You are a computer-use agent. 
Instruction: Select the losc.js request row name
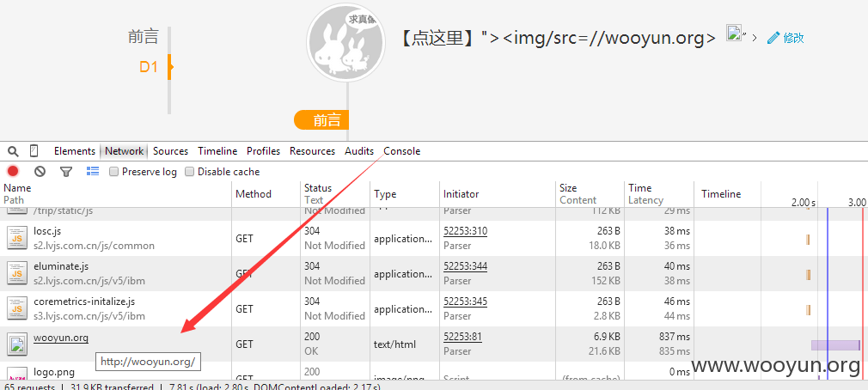pyautogui.click(x=47, y=231)
